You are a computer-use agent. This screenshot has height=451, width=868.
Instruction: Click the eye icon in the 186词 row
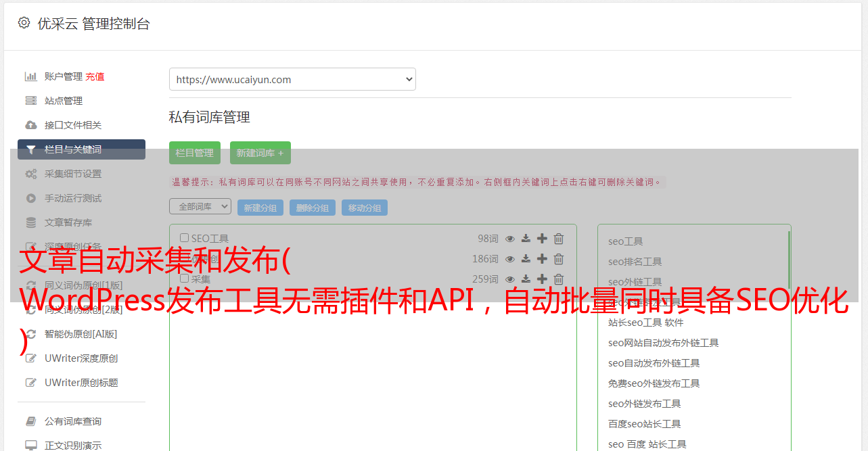pyautogui.click(x=510, y=259)
